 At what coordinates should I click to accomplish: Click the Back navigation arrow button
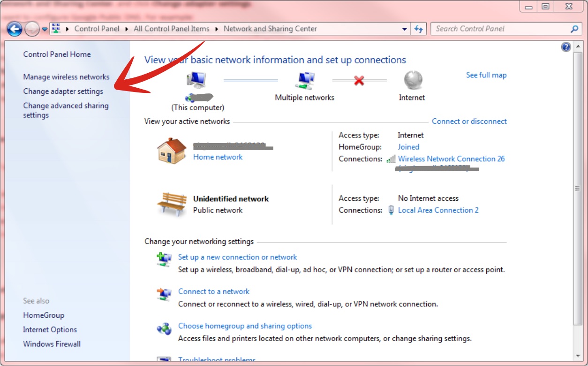point(15,29)
